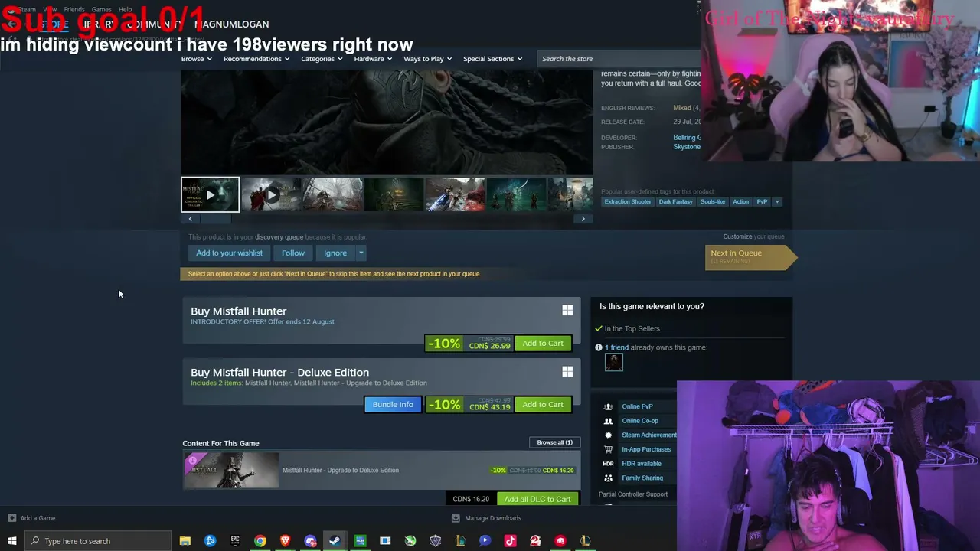Open the Dark Fantasy tag
Image resolution: width=980 pixels, height=551 pixels.
coord(675,202)
